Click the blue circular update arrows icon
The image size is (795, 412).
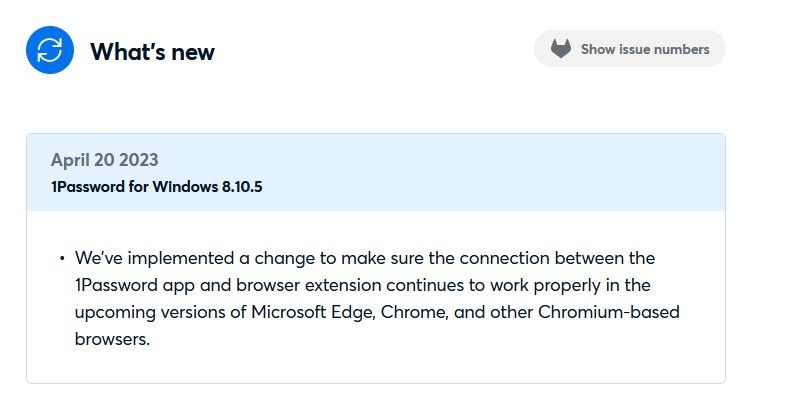click(x=51, y=50)
